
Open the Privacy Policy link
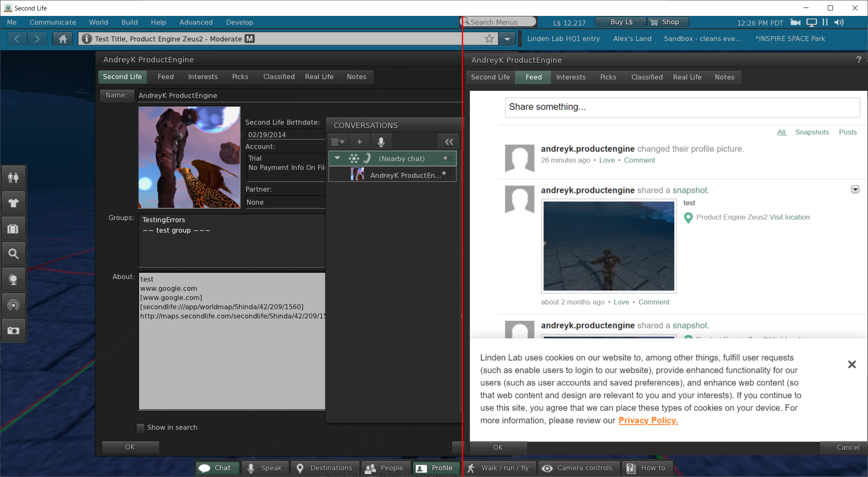pyautogui.click(x=648, y=421)
